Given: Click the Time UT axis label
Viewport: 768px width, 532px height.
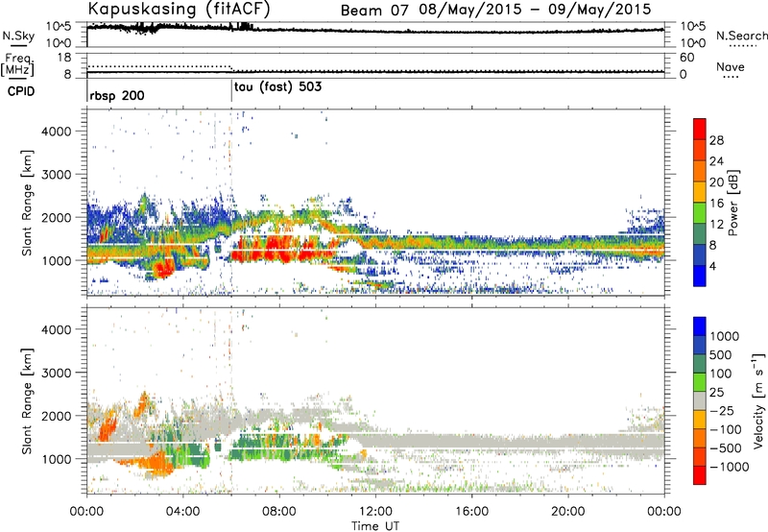Looking at the screenshot, I should (x=375, y=526).
